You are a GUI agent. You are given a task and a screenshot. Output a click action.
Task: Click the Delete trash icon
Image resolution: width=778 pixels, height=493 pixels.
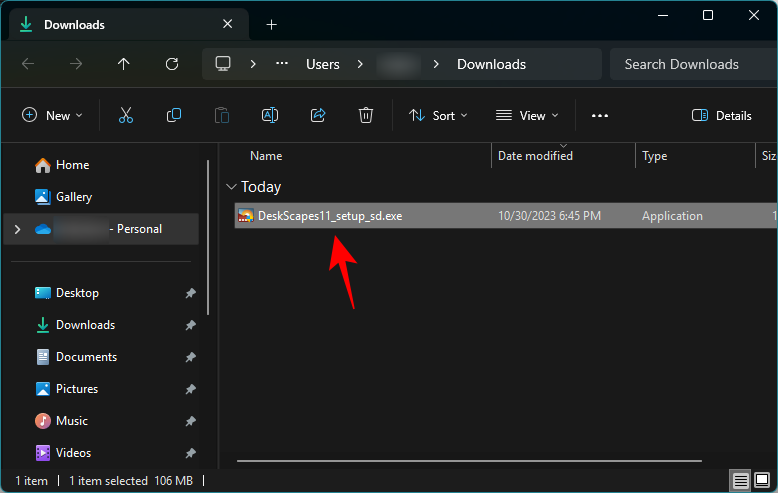[x=366, y=116]
